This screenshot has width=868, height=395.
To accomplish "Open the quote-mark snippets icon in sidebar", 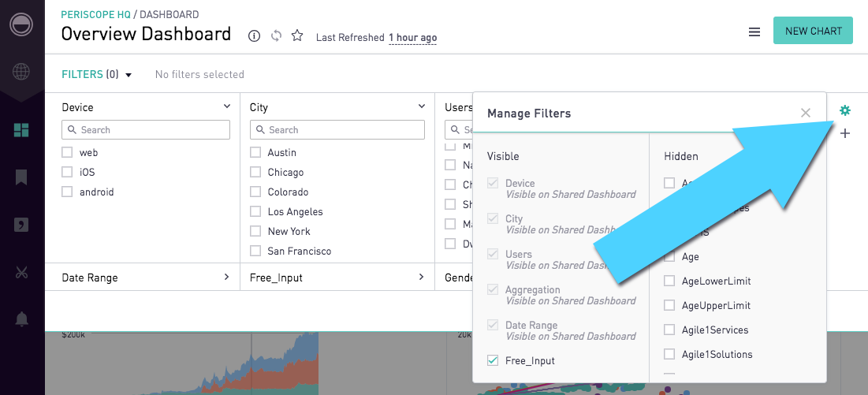I will (x=21, y=225).
